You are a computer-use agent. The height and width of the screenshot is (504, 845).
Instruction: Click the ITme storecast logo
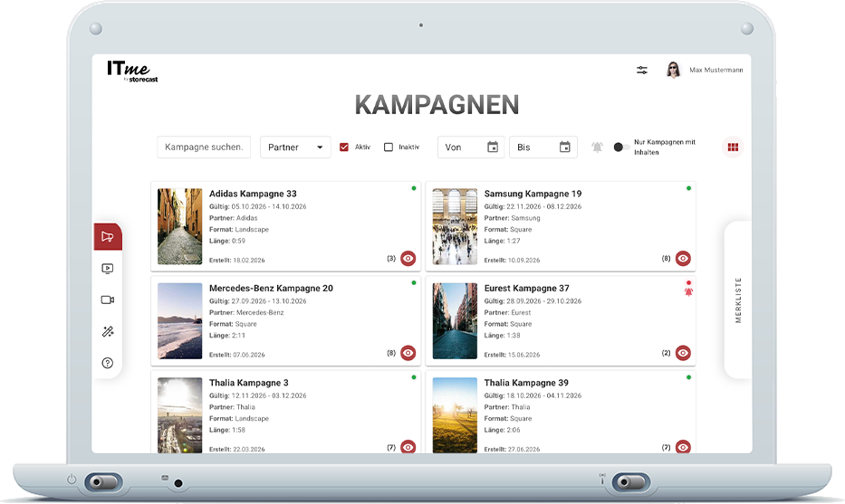[132, 71]
